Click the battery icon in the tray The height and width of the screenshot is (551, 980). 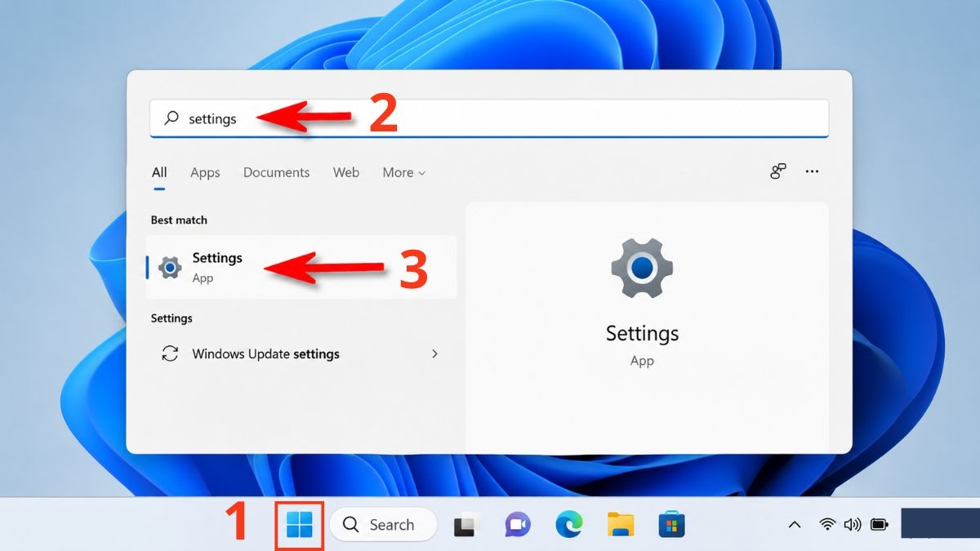pos(879,524)
